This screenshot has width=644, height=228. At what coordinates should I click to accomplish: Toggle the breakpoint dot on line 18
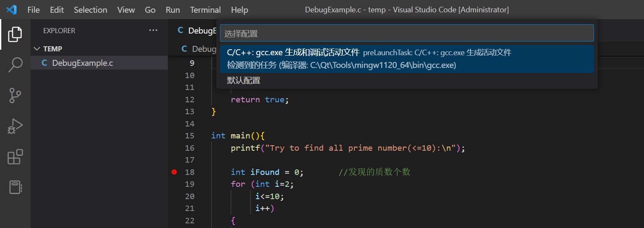pyautogui.click(x=174, y=172)
